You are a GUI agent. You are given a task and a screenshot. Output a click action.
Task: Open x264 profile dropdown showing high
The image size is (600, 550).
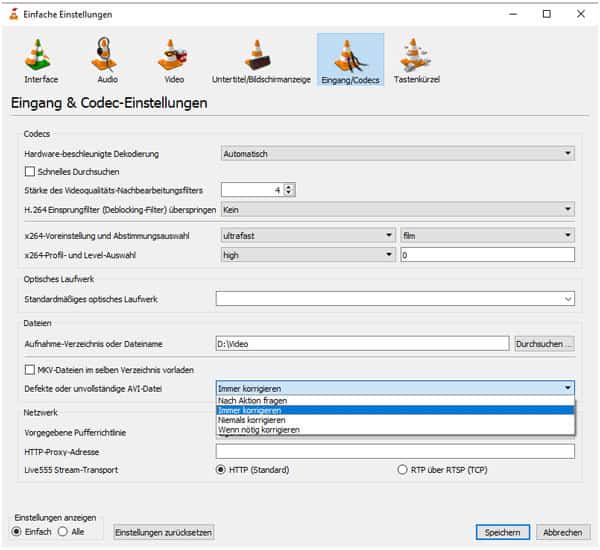click(x=308, y=255)
